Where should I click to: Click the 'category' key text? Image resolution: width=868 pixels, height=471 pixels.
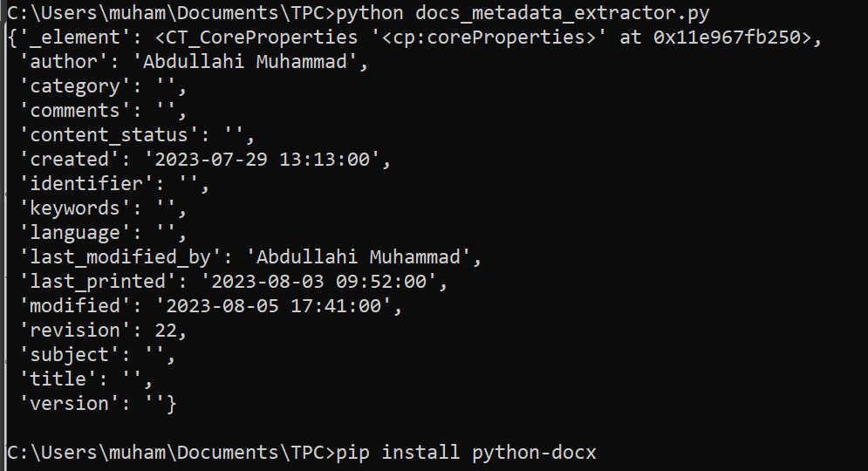click(x=74, y=86)
